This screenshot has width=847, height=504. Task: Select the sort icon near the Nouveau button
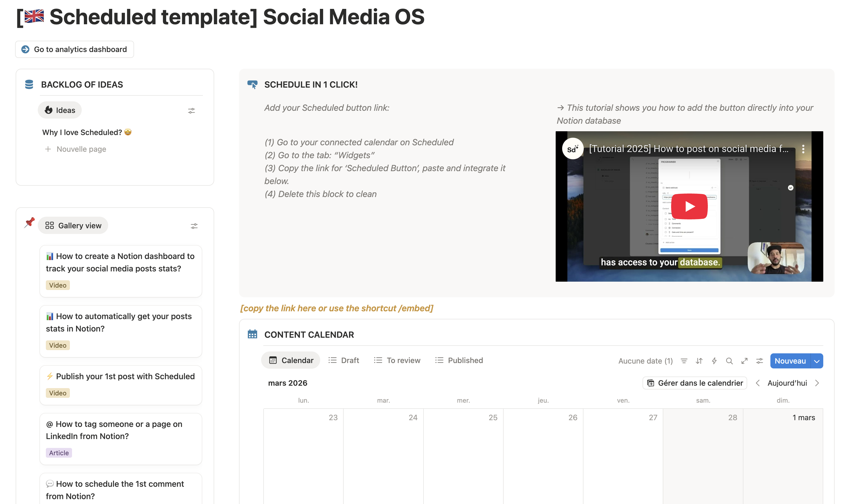[699, 361]
